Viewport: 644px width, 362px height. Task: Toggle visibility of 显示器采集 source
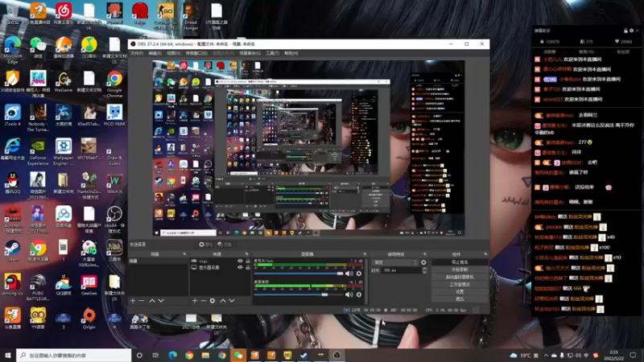(x=240, y=268)
